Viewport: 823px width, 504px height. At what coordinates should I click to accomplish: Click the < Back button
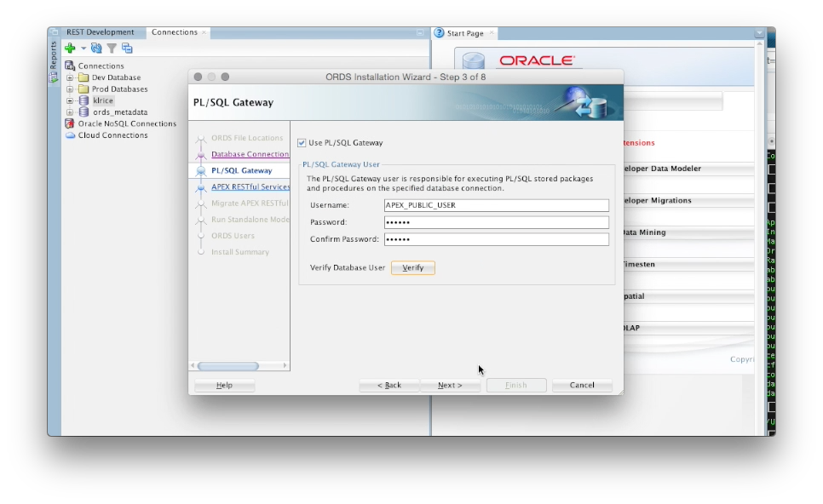point(389,385)
